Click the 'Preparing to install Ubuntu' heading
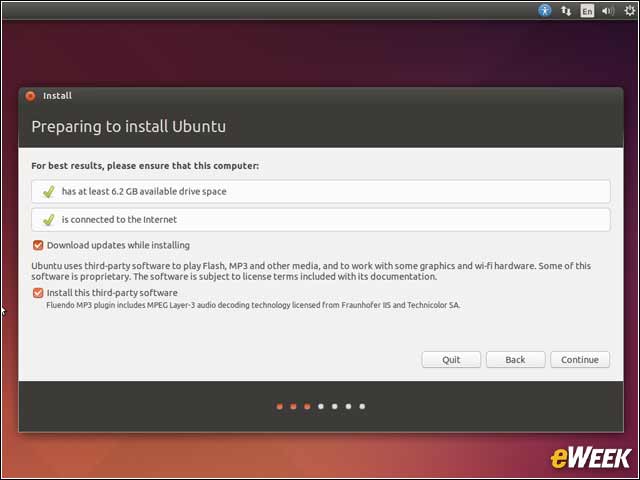The height and width of the screenshot is (480, 640). 129,127
